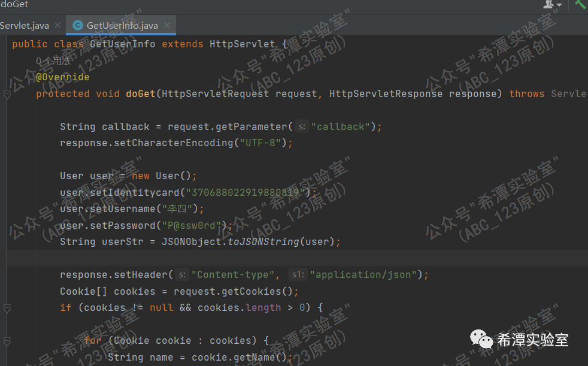Open the user profile dropdown in toolbar
The image size is (588, 366).
click(553, 5)
